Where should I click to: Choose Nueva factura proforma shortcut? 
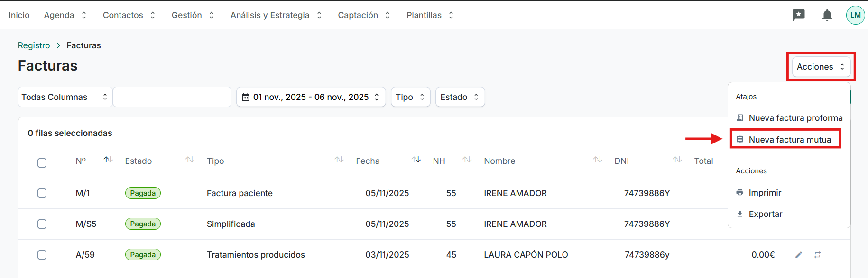coord(795,118)
